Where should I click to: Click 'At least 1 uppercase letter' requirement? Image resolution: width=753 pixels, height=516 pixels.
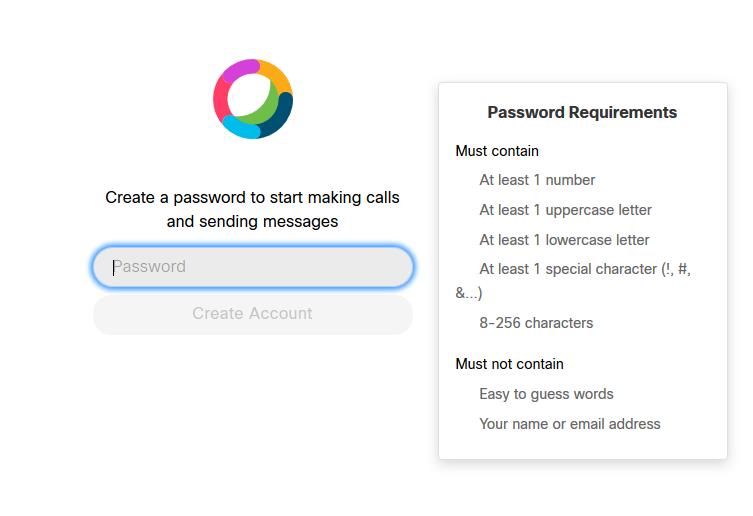[565, 210]
